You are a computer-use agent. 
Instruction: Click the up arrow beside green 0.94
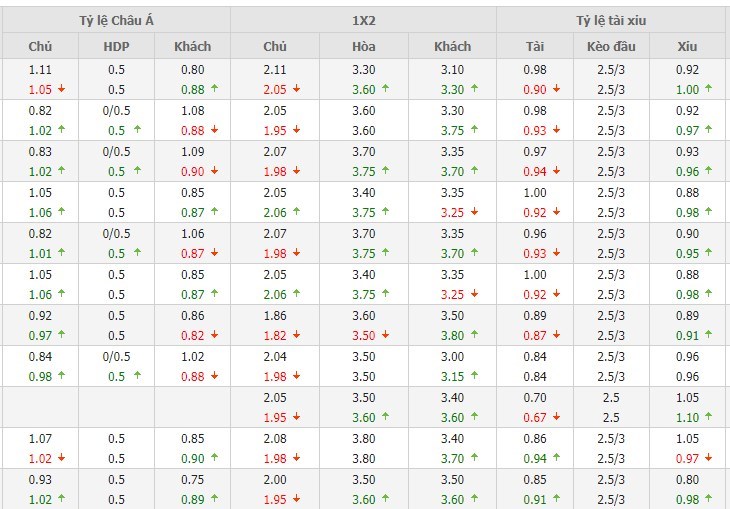(x=557, y=458)
